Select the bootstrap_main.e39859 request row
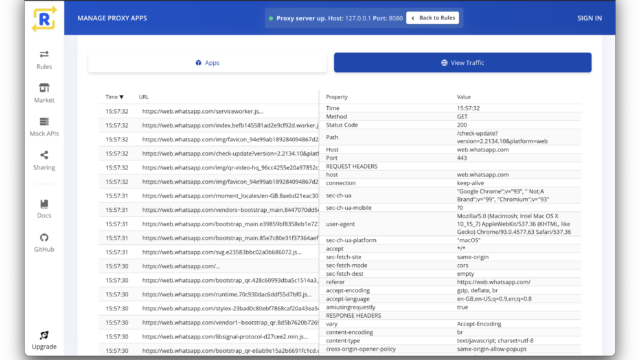640x360 pixels. (x=209, y=224)
